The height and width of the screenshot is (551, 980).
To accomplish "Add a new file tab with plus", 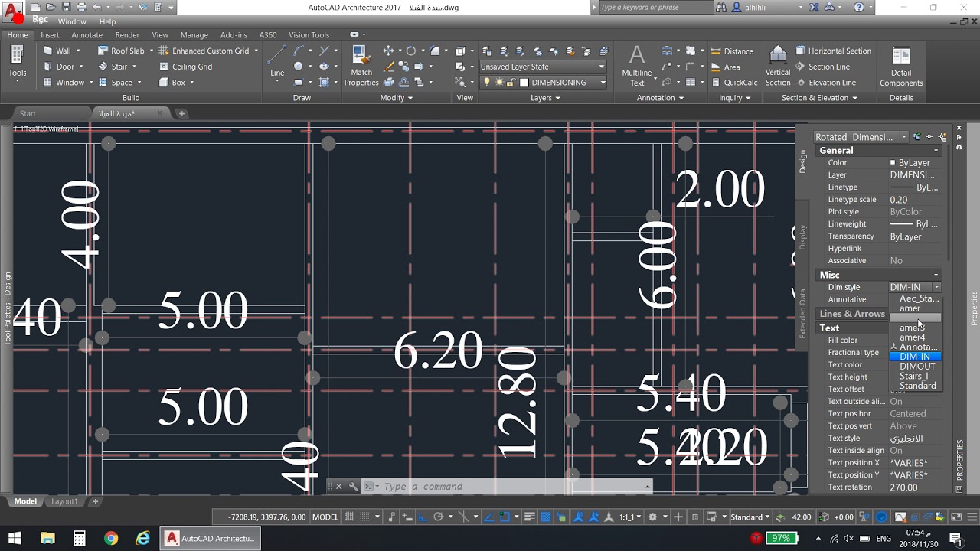I will click(181, 113).
